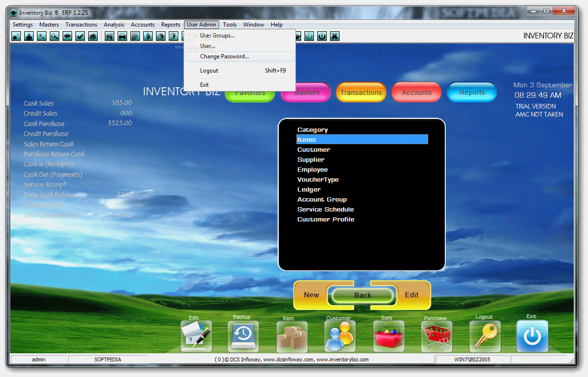Click the yin-yang toolbar icon

pos(161,36)
